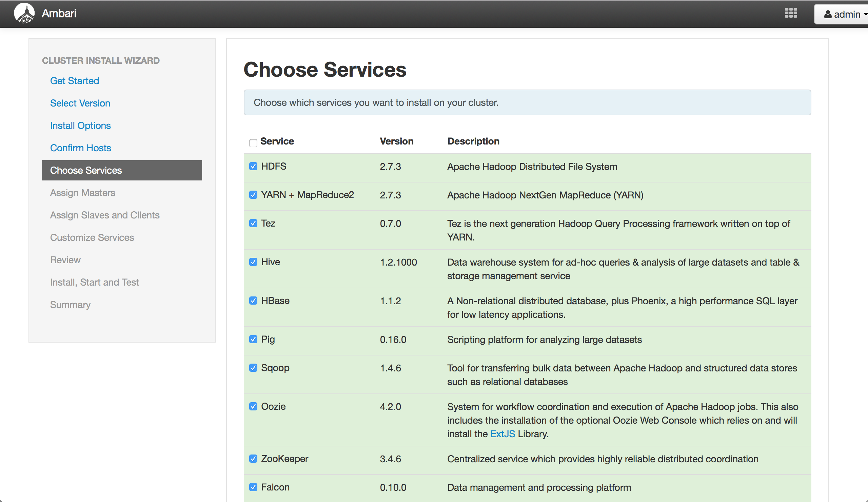This screenshot has width=868, height=502.
Task: Open the views grid icon
Action: (791, 13)
